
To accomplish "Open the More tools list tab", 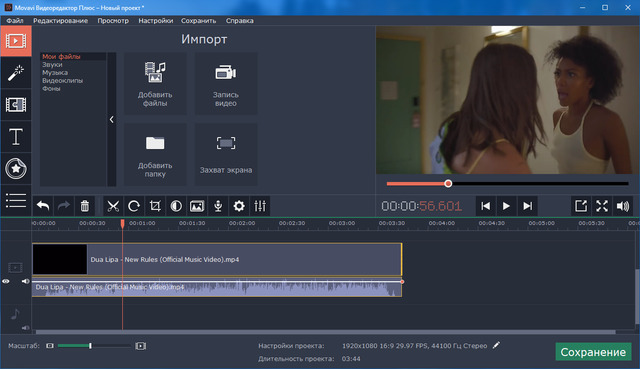I will pos(16,200).
